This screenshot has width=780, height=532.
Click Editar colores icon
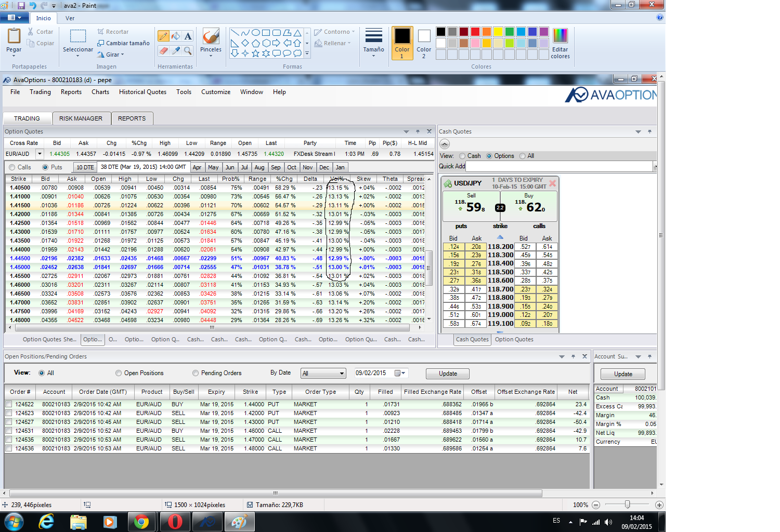click(x=560, y=36)
